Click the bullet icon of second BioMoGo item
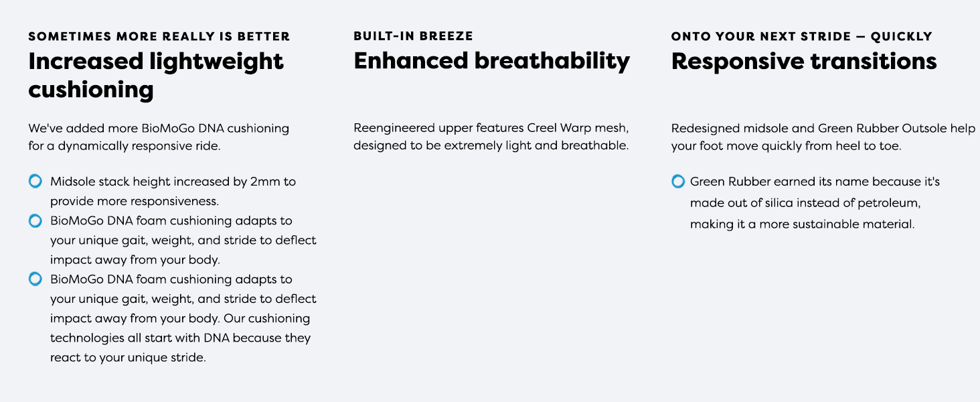This screenshot has width=980, height=402. (x=35, y=220)
